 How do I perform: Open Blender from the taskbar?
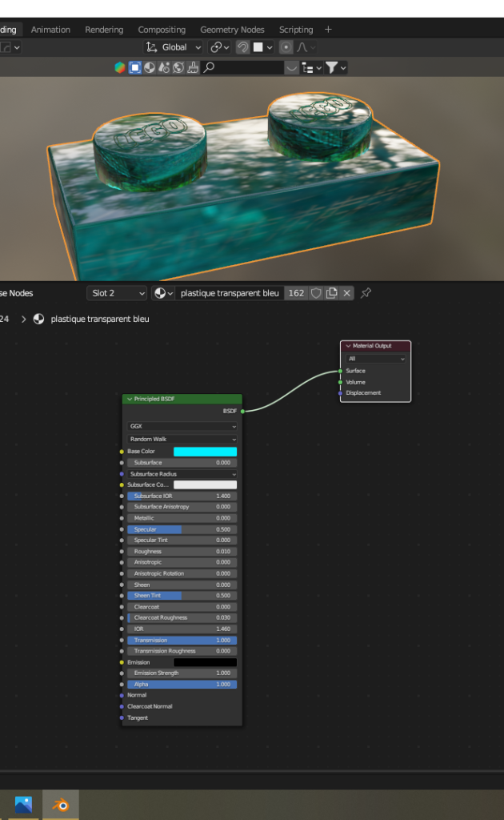(61, 804)
